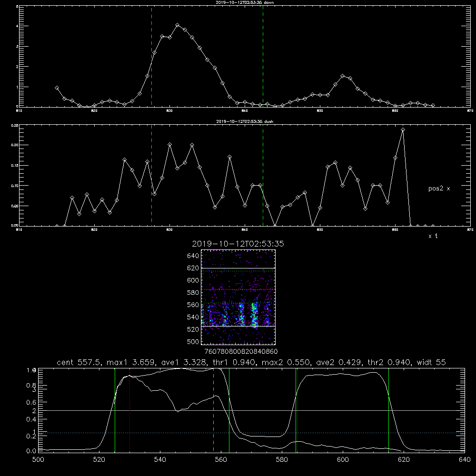Click the right green dashed line in dawn plot
The height and width of the screenshot is (476, 476).
tap(263, 56)
